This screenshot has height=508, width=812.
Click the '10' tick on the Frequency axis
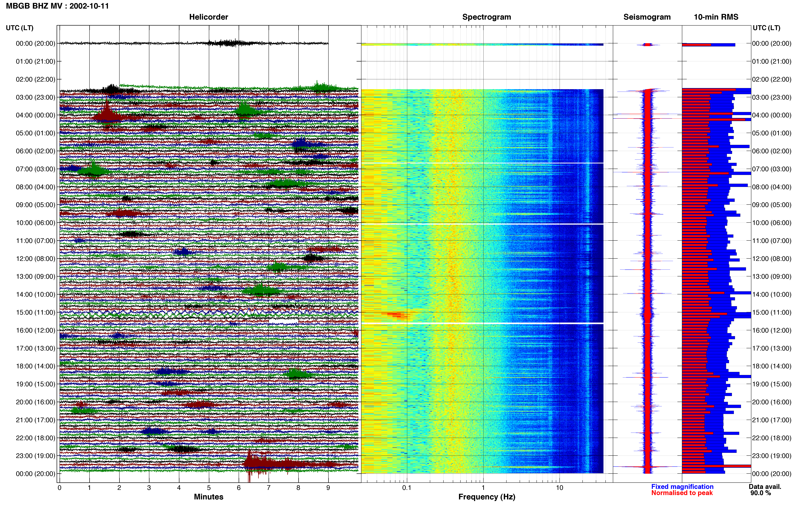(559, 487)
